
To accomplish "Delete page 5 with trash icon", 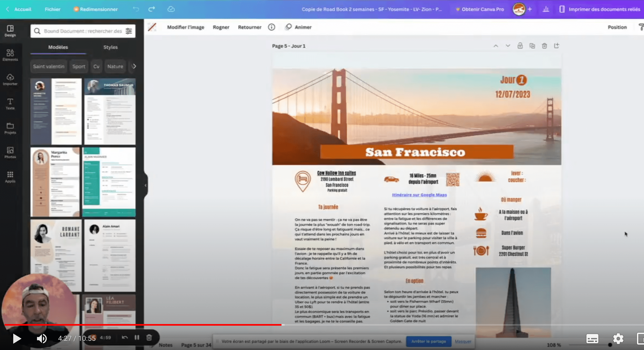I will (x=544, y=46).
